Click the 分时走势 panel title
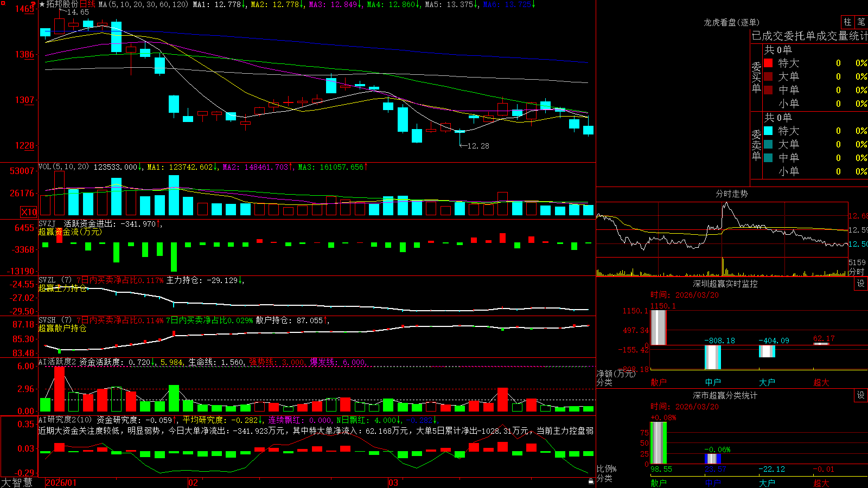The height and width of the screenshot is (488, 868). (x=731, y=194)
